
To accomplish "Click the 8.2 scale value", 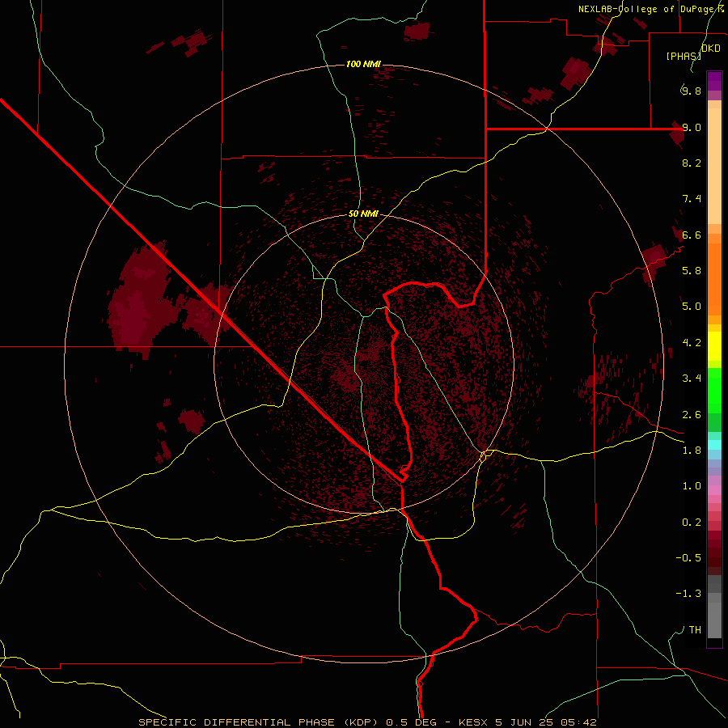I will (692, 163).
